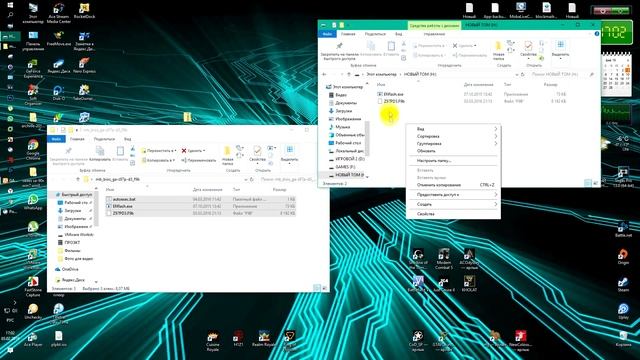This screenshot has width=640, height=360.
Task: Choose Отменить копирование in context menu
Action: (453, 185)
